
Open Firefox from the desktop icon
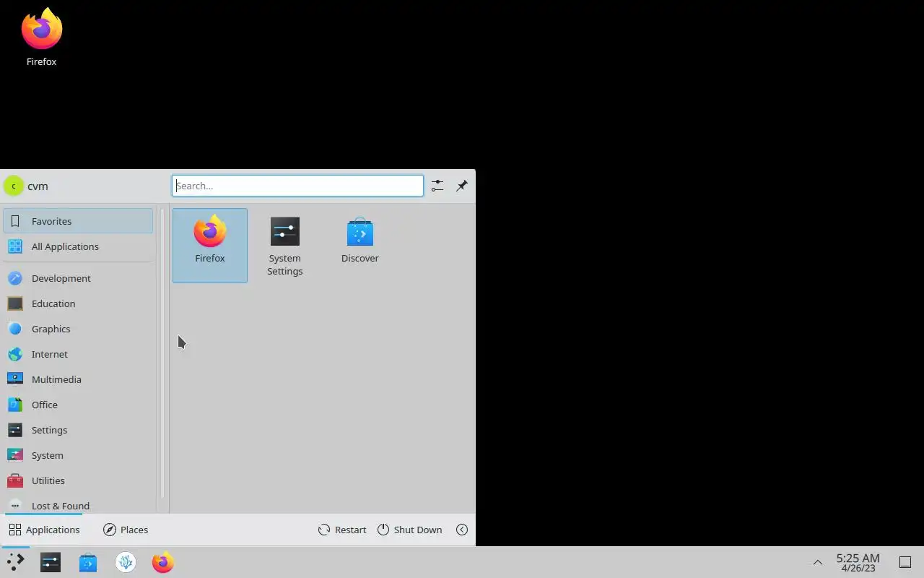pyautogui.click(x=42, y=38)
